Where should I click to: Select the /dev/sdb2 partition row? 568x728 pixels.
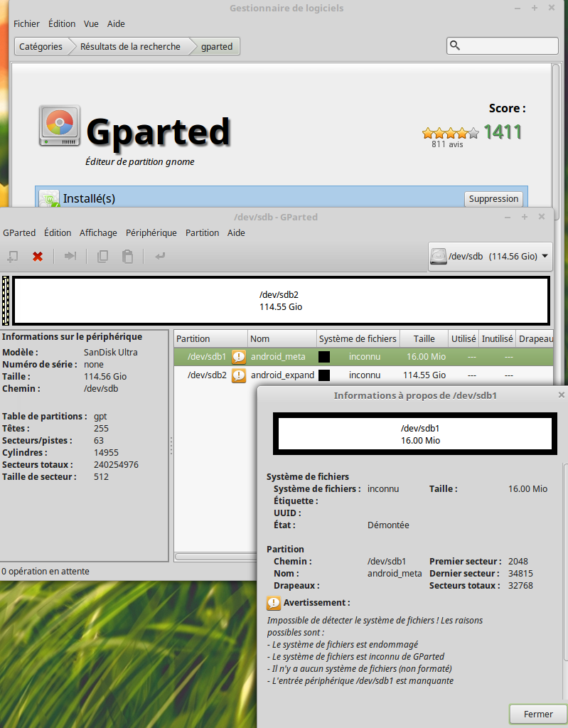[x=364, y=375]
